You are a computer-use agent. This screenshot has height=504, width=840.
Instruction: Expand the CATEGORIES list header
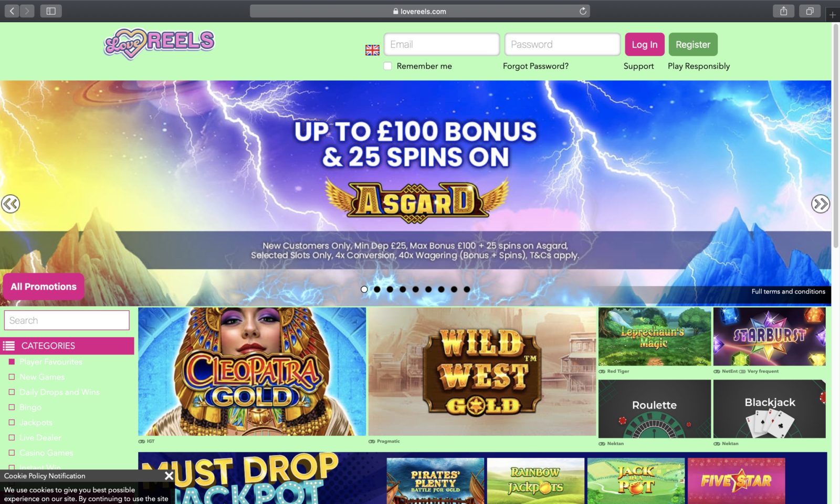(67, 346)
